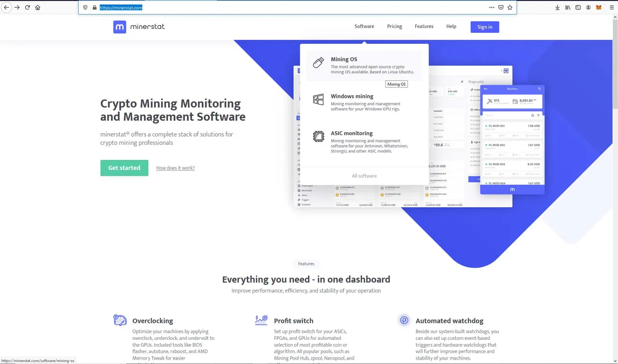This screenshot has width=618, height=364.
Task: Open All software at the dropdown bottom
Action: click(x=364, y=176)
